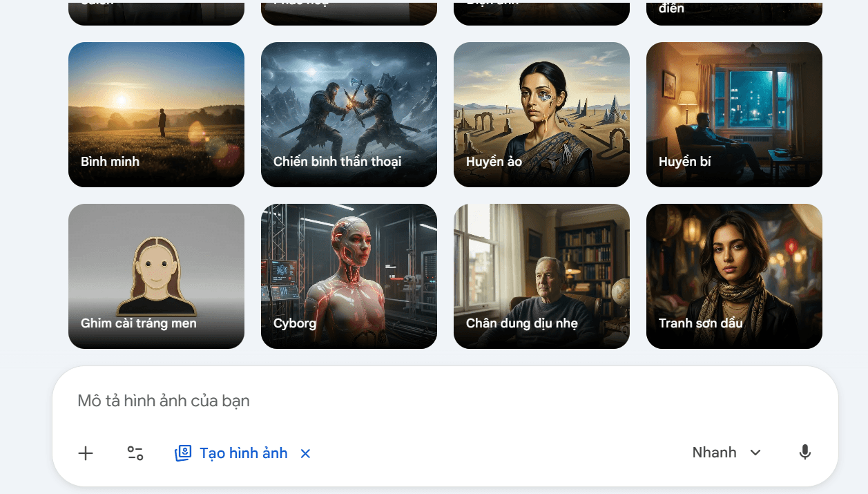Image resolution: width=868 pixels, height=494 pixels.
Task: Click the partial top-right card ending 'điển'
Action: [734, 13]
